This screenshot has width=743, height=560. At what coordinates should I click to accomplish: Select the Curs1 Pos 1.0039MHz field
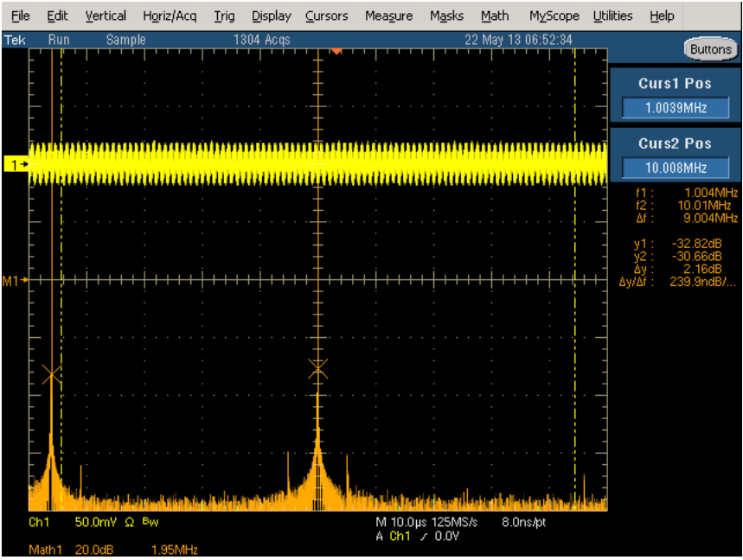click(676, 108)
